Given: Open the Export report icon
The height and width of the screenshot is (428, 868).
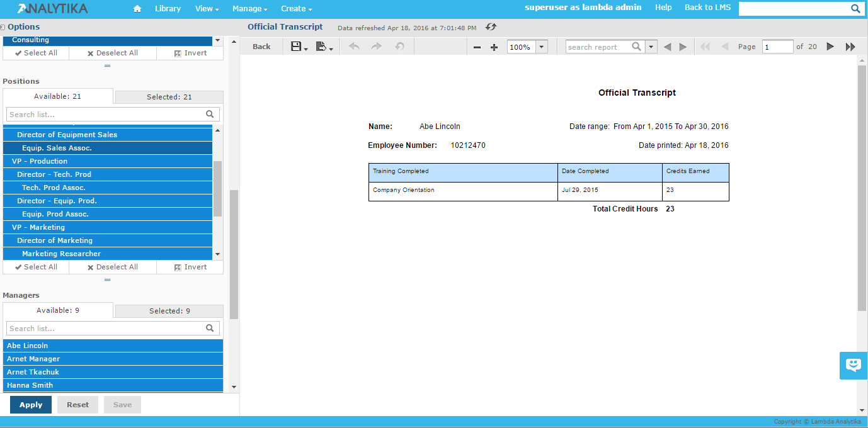Looking at the screenshot, I should [x=324, y=47].
